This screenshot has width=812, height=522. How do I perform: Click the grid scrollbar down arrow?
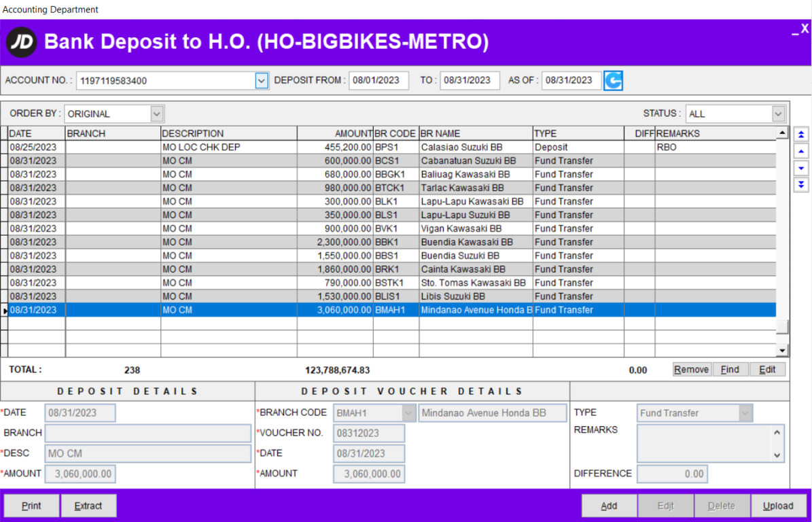(x=783, y=351)
